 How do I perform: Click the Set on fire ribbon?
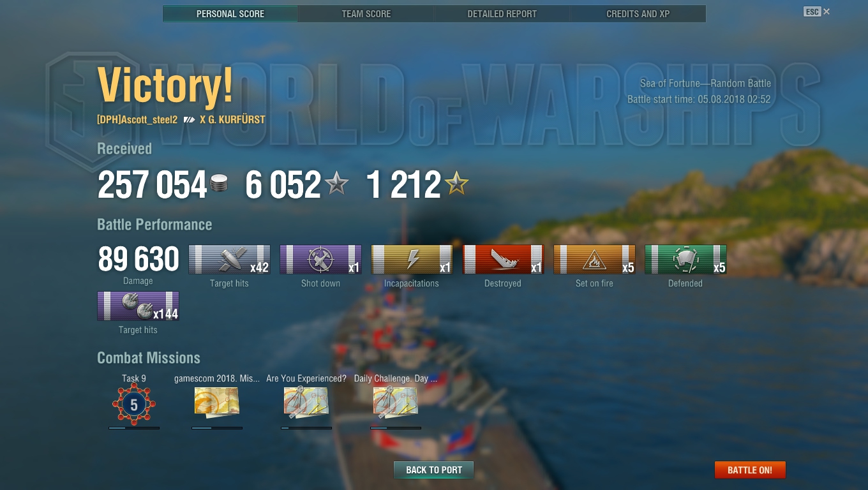[594, 260]
